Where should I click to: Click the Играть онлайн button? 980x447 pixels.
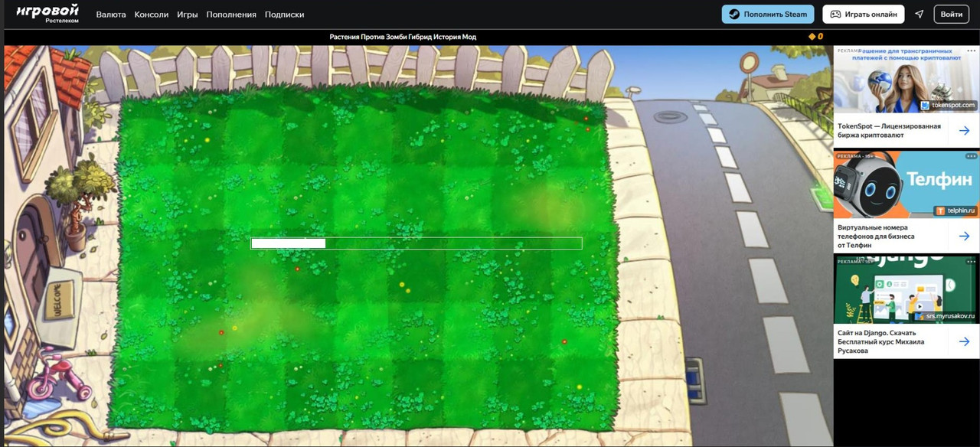(x=864, y=15)
